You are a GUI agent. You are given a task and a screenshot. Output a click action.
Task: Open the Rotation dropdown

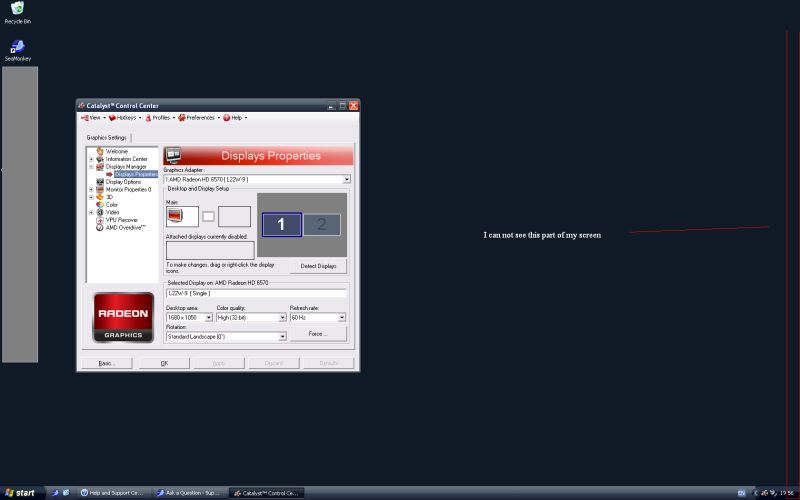coord(282,337)
